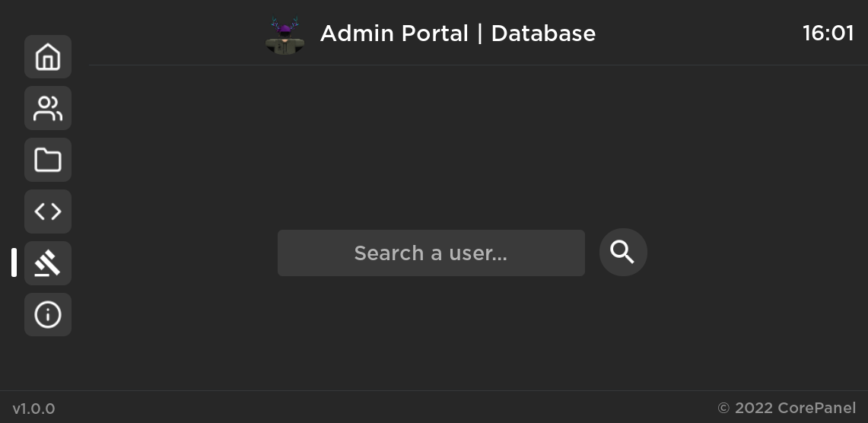Open the folder files section

tap(48, 160)
